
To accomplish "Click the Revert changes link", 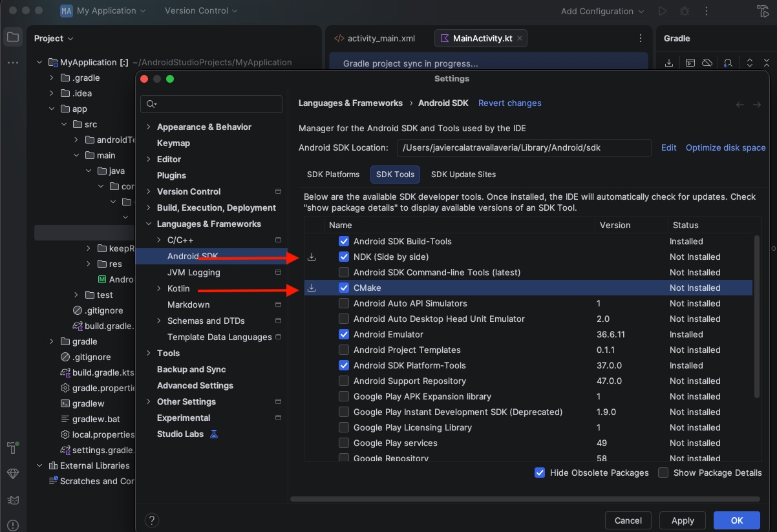I will pos(510,103).
